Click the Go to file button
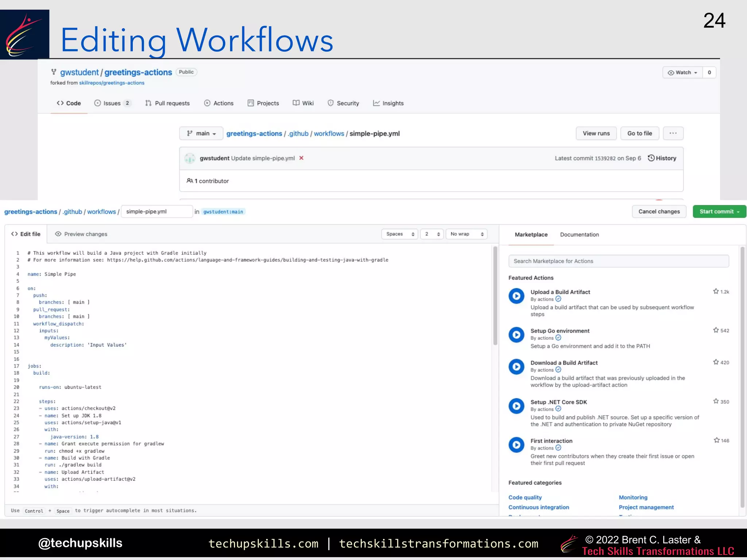747x560 pixels. click(x=640, y=133)
